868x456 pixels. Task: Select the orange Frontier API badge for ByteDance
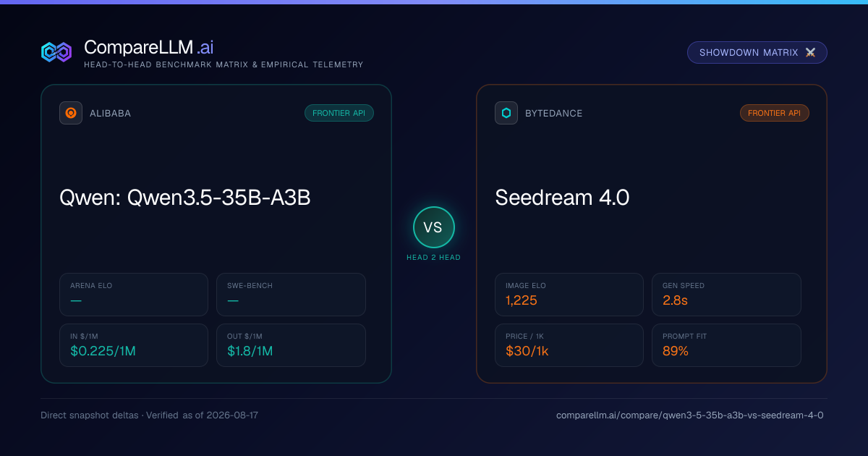(775, 113)
